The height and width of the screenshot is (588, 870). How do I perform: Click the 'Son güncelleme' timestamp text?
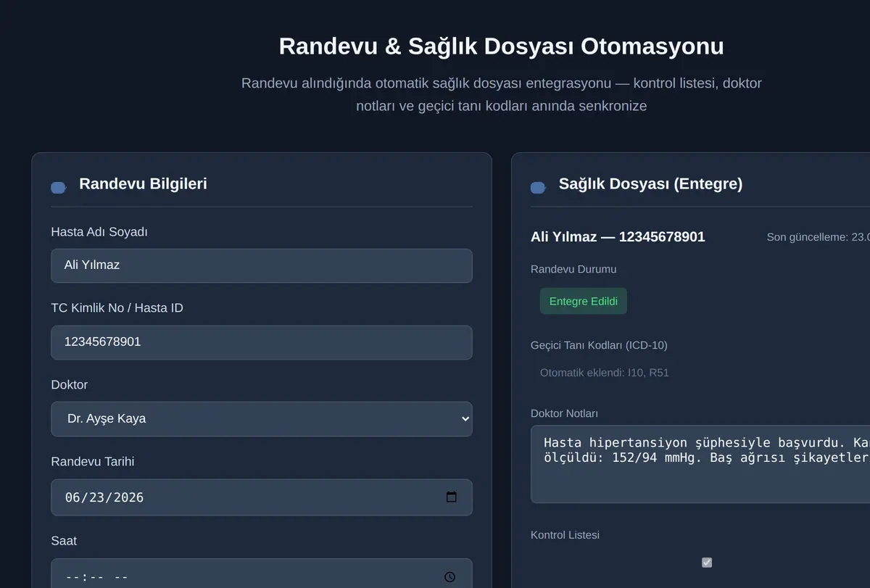tap(819, 237)
